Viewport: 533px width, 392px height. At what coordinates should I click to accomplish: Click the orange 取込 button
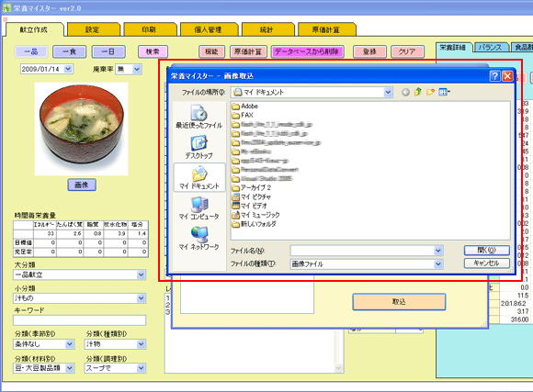click(399, 302)
